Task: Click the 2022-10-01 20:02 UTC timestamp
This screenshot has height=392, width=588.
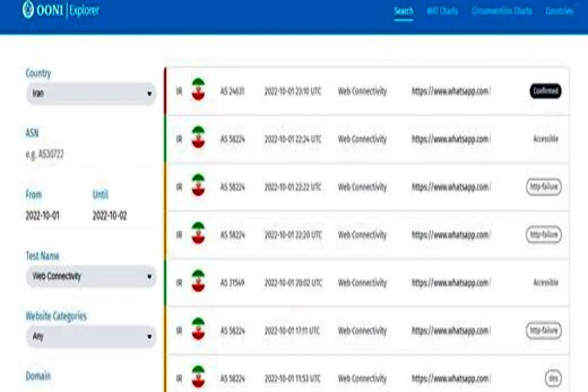Action: coord(293,283)
